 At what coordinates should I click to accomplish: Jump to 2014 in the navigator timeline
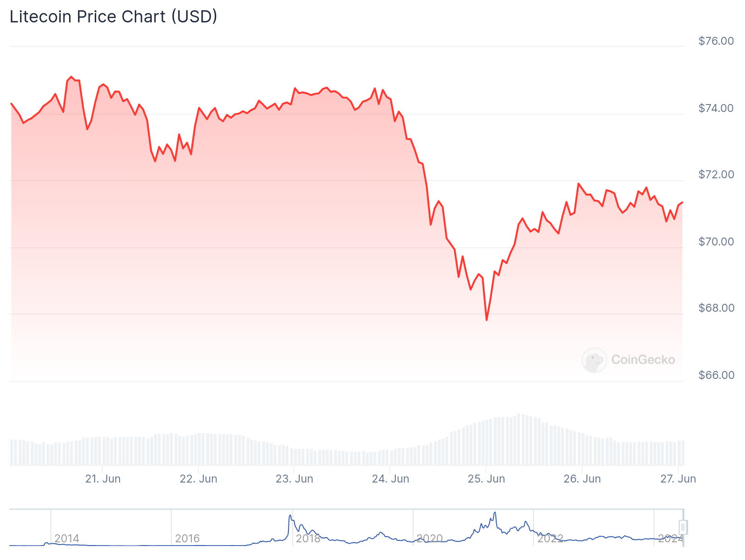[67, 539]
